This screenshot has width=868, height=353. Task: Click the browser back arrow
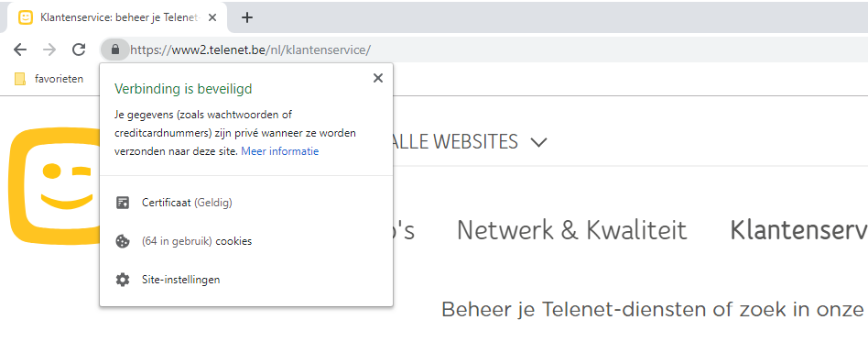[20, 50]
